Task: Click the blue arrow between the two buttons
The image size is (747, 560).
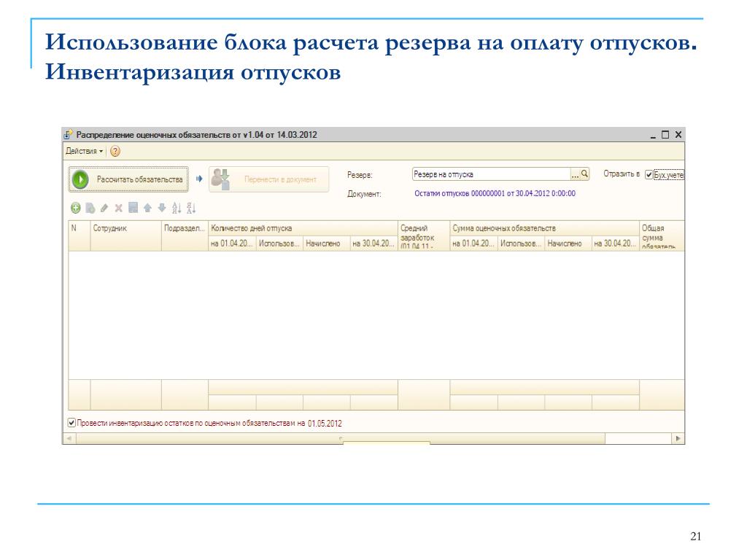Action: (199, 179)
